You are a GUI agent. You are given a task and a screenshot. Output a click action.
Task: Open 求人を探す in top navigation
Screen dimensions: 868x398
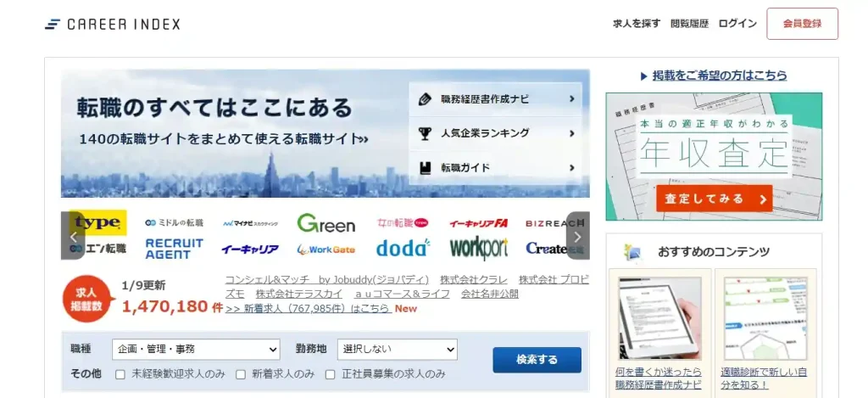point(637,24)
